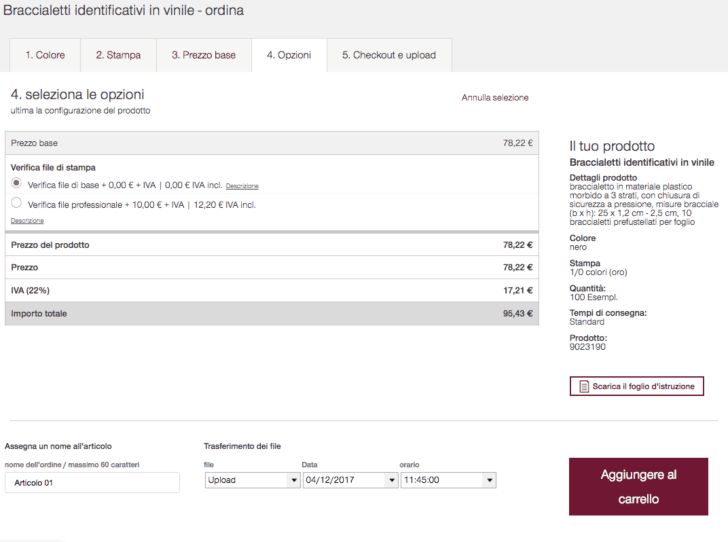
Task: Click the Stampa value 1/0 colori (oro)
Action: click(598, 272)
